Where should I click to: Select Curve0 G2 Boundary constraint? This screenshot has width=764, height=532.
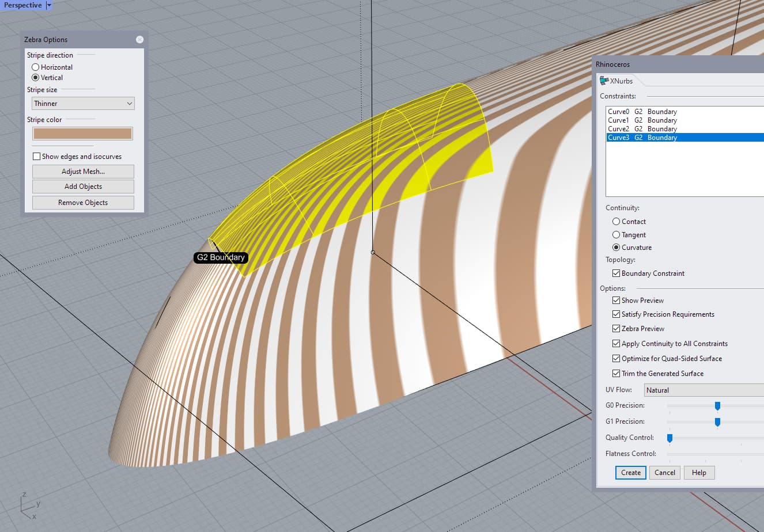point(685,112)
